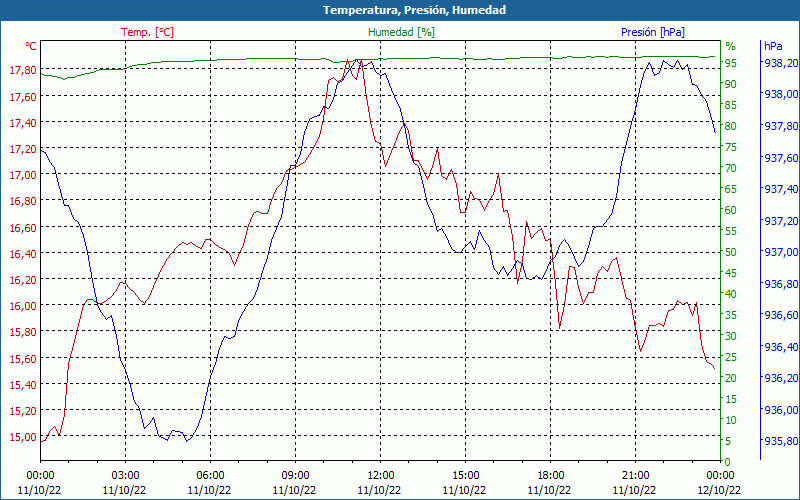Image resolution: width=800 pixels, height=500 pixels.
Task: Click the '17,00' temperature axis value
Action: [x=23, y=175]
